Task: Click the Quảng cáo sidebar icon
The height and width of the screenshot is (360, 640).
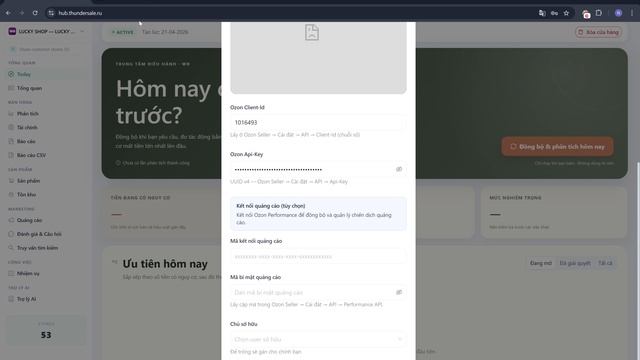Action: (x=11, y=220)
